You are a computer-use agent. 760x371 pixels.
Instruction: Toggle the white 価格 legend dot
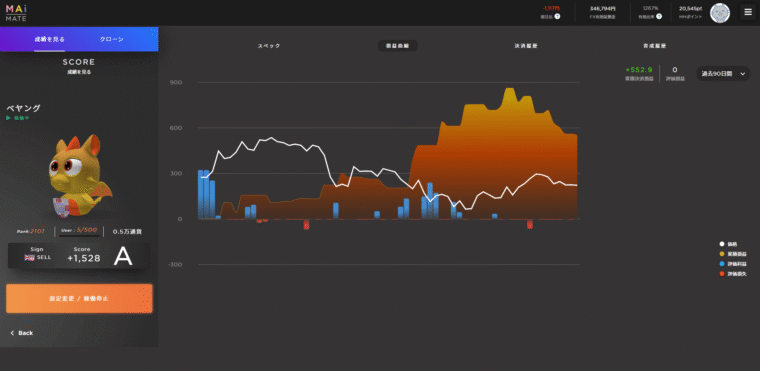pyautogui.click(x=721, y=244)
